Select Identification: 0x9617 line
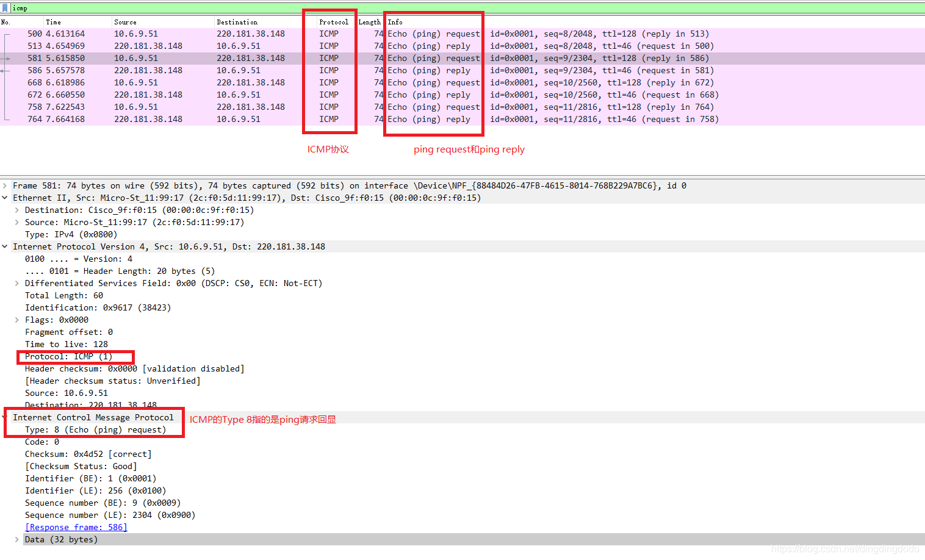 pyautogui.click(x=98, y=307)
